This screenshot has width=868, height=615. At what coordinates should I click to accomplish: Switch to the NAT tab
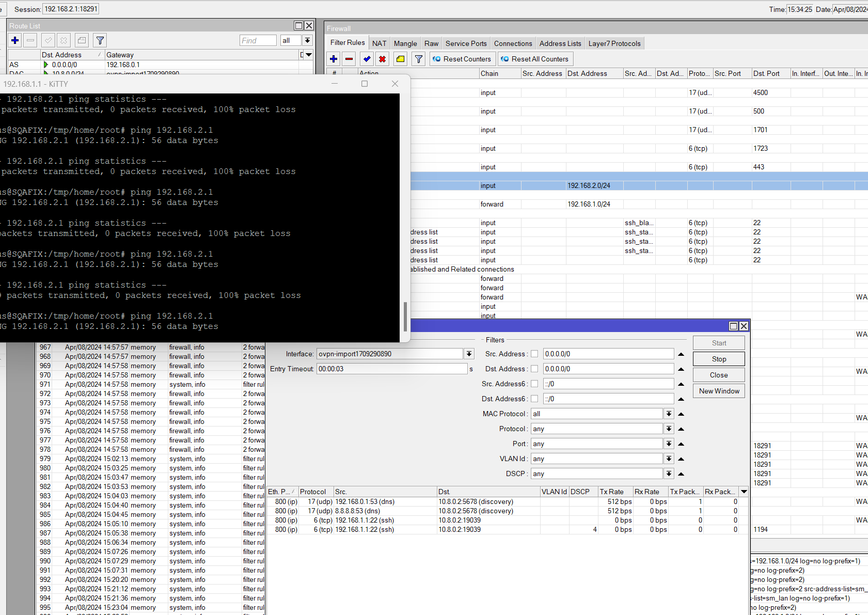pos(379,43)
